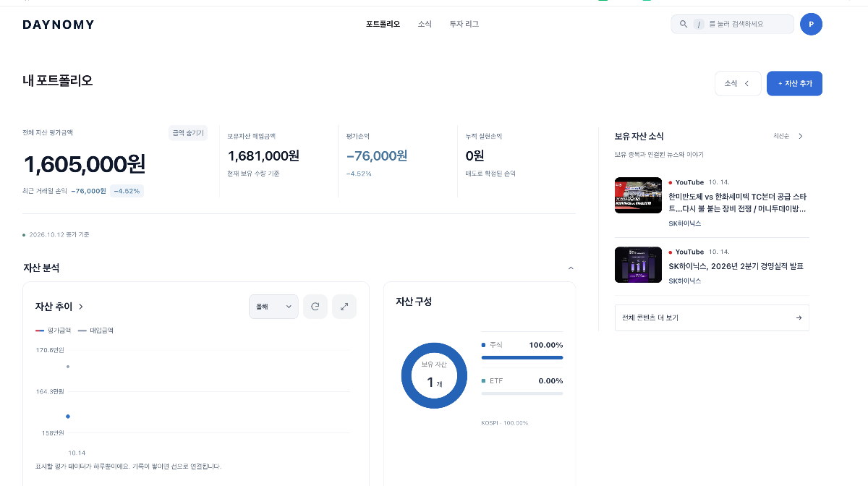This screenshot has width=868, height=486.
Task: Click the KOSPI · 100.00% label
Action: [504, 422]
